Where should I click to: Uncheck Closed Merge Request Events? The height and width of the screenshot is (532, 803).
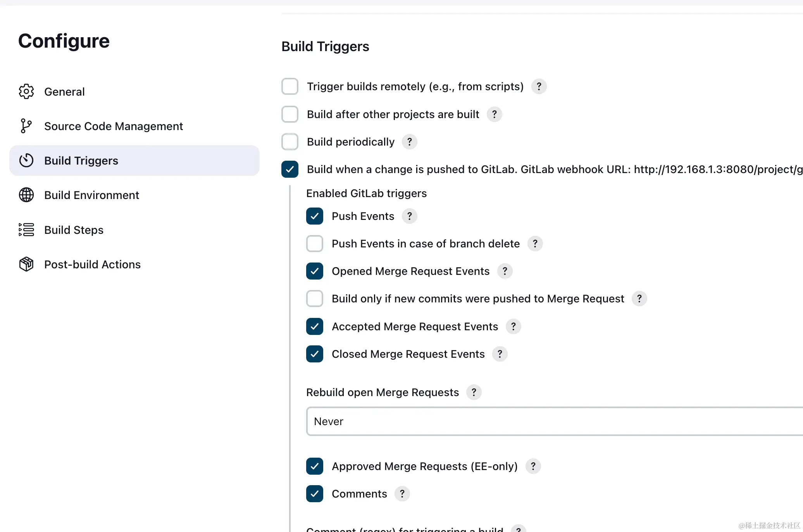click(315, 354)
